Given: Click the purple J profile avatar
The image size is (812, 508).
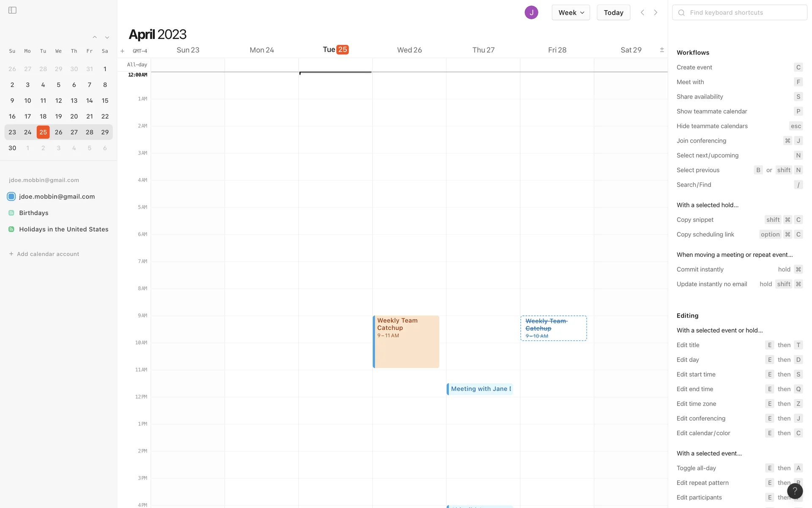Looking at the screenshot, I should click(531, 13).
